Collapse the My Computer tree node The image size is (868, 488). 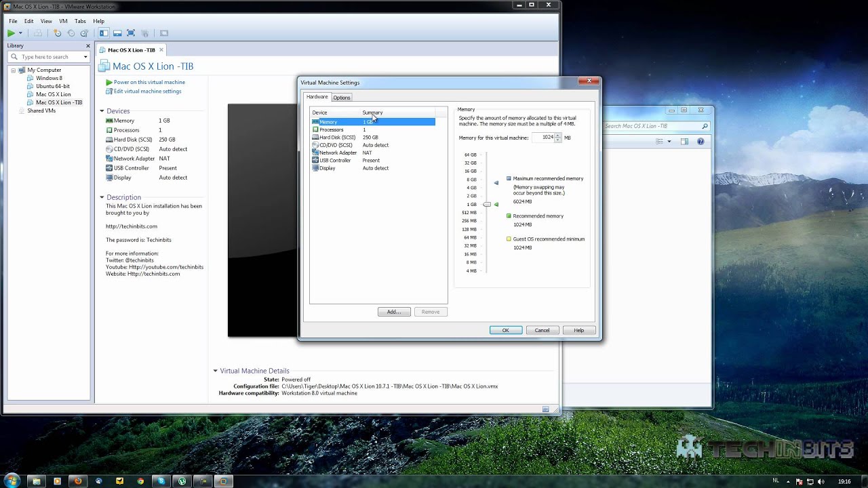(14, 70)
